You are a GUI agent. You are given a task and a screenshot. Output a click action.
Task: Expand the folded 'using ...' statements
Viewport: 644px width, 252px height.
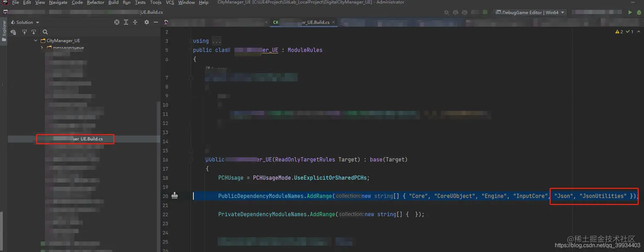click(x=216, y=40)
